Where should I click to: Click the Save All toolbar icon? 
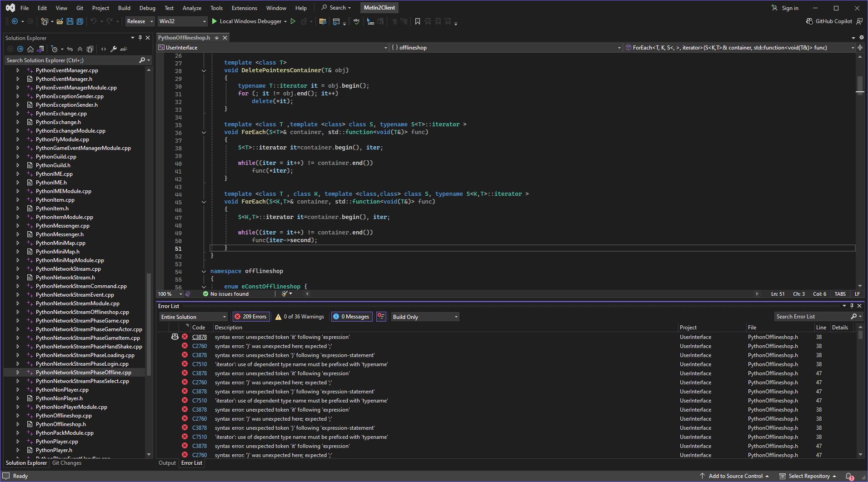(80, 21)
